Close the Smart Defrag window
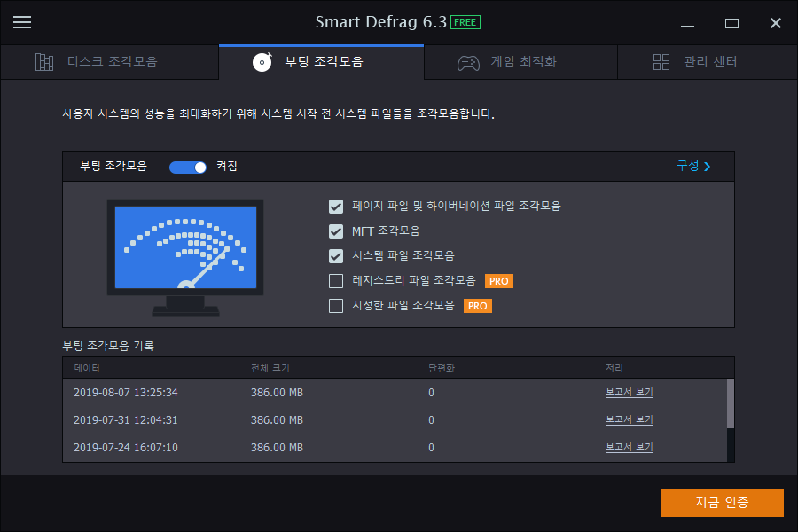This screenshot has width=798, height=532. (776, 23)
